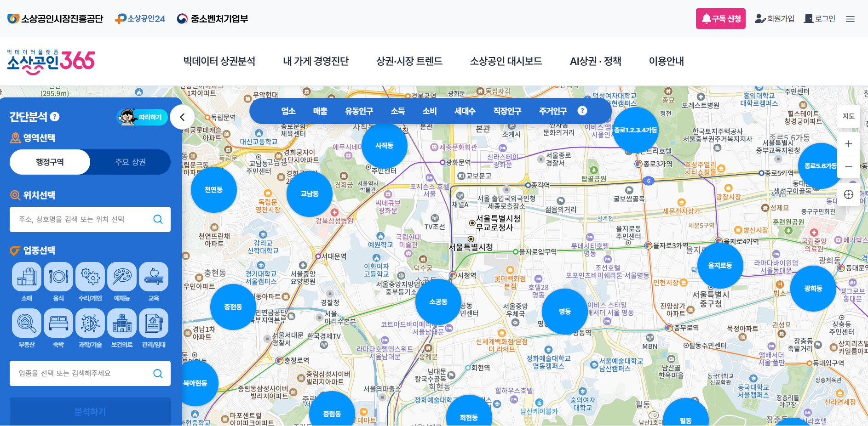This screenshot has height=426, width=868.
Task: Select the 세대수 map data tab
Action: click(x=465, y=111)
